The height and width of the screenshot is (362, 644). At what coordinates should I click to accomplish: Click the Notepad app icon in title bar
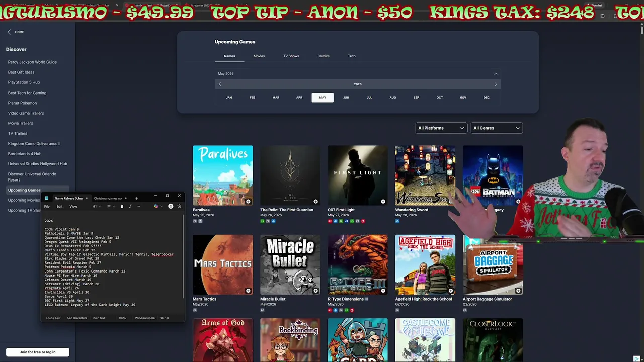pyautogui.click(x=47, y=198)
